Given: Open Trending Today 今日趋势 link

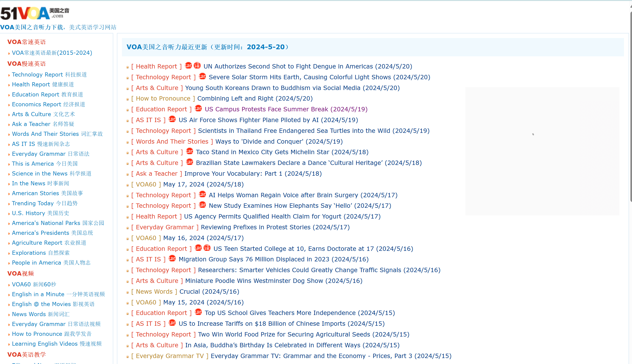Looking at the screenshot, I should click(x=45, y=203).
